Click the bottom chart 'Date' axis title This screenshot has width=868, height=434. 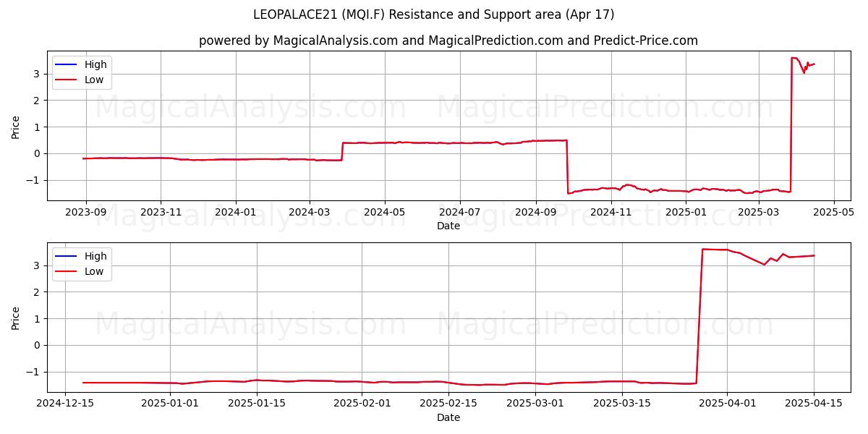point(448,418)
